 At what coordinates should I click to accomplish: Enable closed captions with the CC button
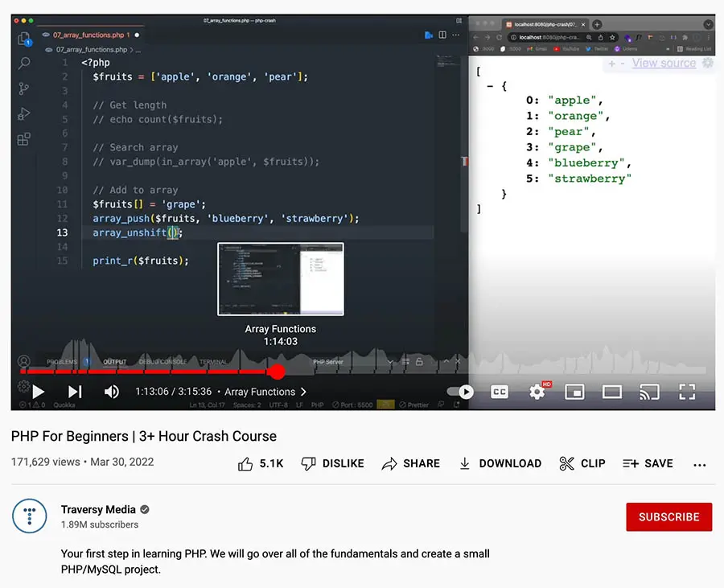pyautogui.click(x=500, y=392)
